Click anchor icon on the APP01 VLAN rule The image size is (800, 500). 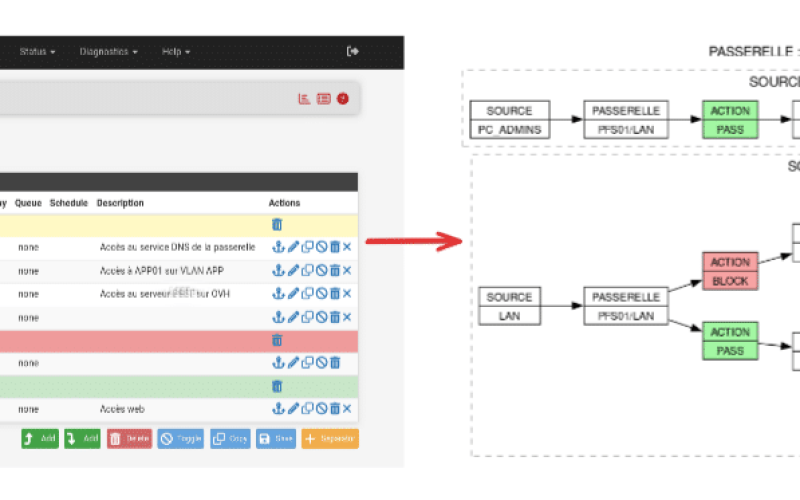click(x=278, y=270)
